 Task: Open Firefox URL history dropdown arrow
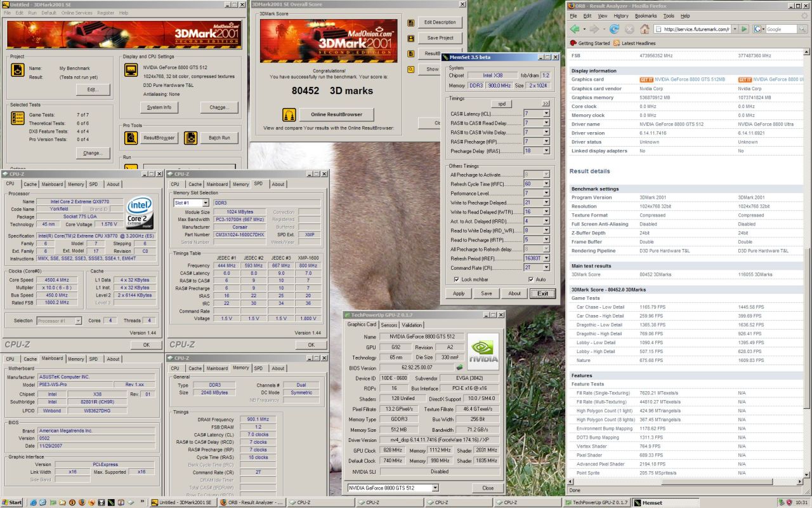(735, 29)
